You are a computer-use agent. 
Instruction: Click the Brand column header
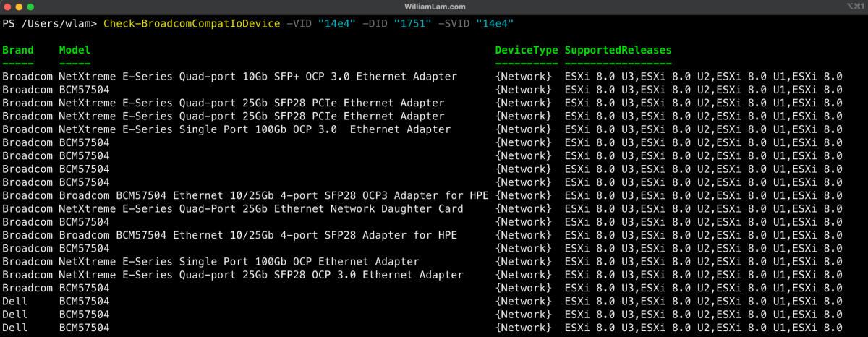tap(18, 50)
